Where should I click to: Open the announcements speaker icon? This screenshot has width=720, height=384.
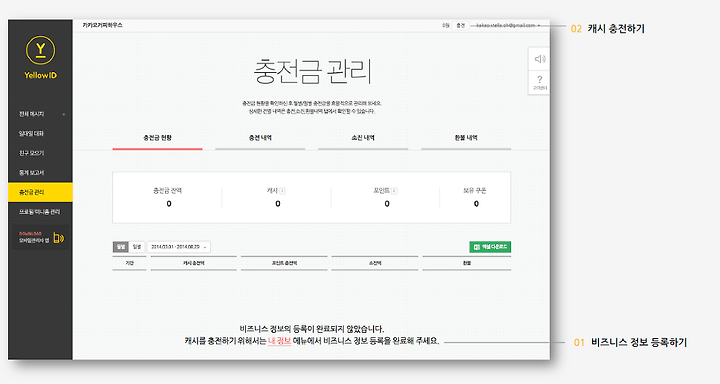(x=540, y=59)
